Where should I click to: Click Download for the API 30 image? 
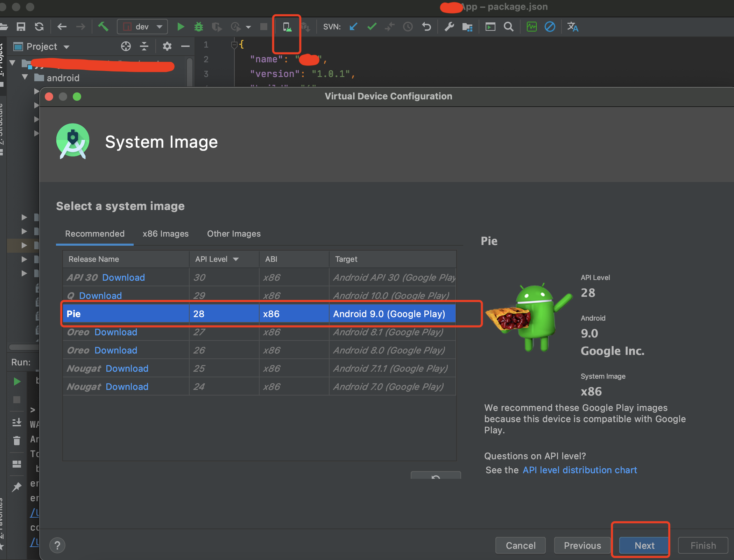(x=123, y=278)
